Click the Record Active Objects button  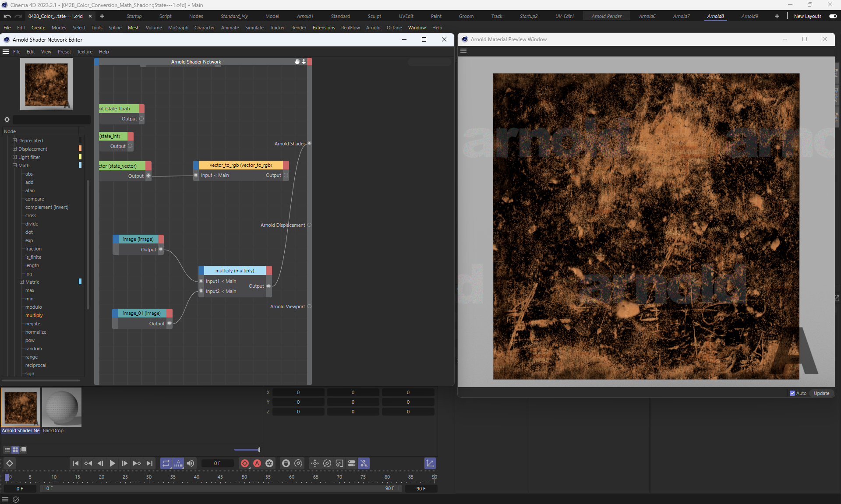(x=245, y=463)
